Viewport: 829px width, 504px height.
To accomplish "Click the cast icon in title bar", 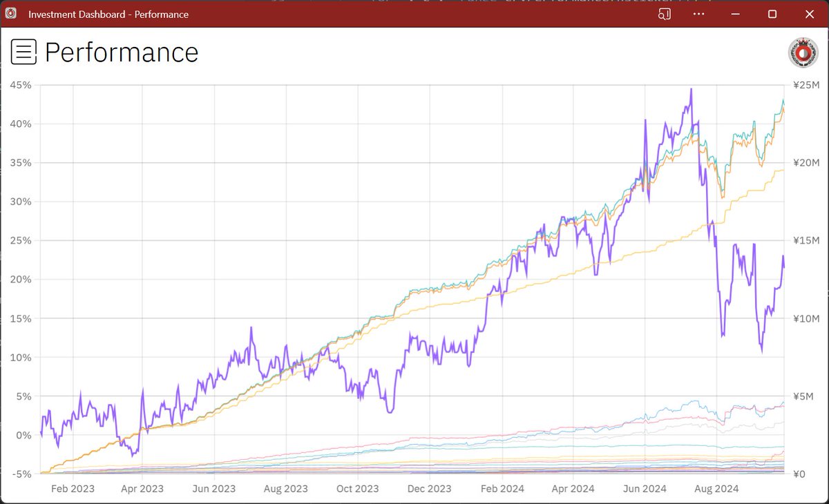I will 664,14.
